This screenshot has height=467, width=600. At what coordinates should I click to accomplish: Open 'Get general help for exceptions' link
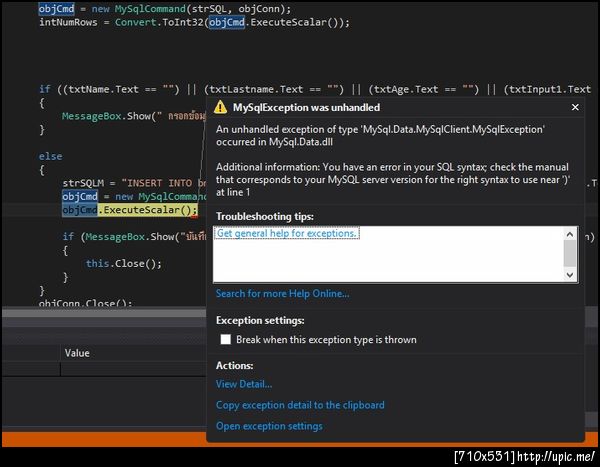pyautogui.click(x=287, y=233)
